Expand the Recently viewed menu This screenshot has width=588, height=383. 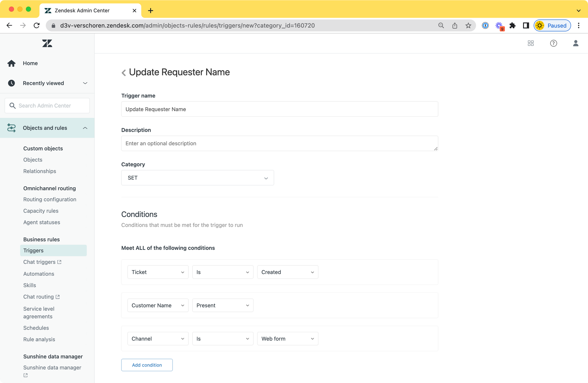pos(85,83)
